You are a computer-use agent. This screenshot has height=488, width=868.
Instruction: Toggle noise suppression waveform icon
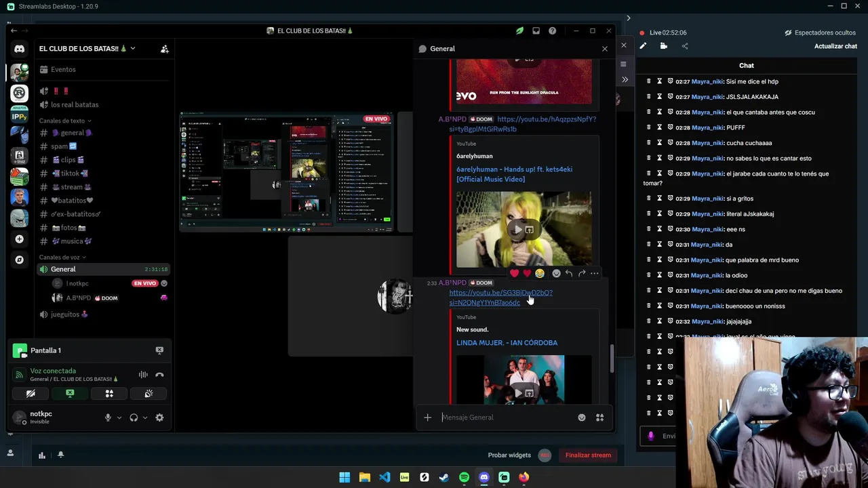143,375
